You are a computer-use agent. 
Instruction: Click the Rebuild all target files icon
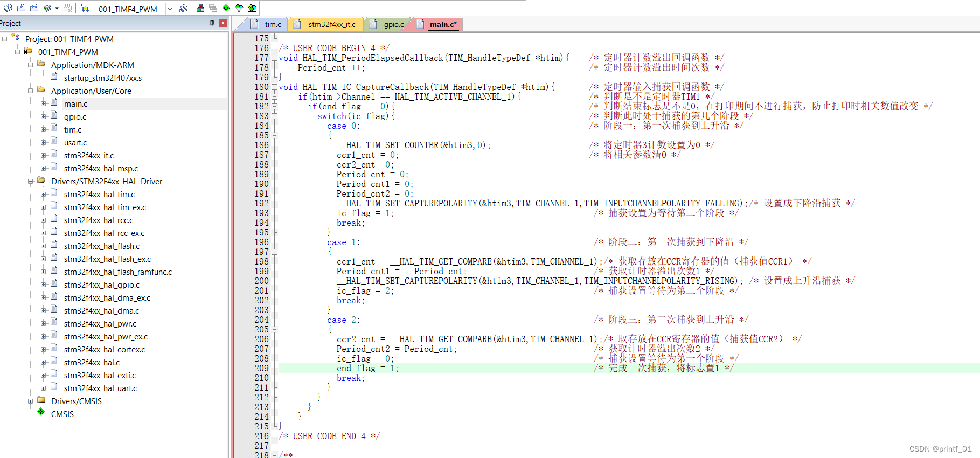pos(34,8)
